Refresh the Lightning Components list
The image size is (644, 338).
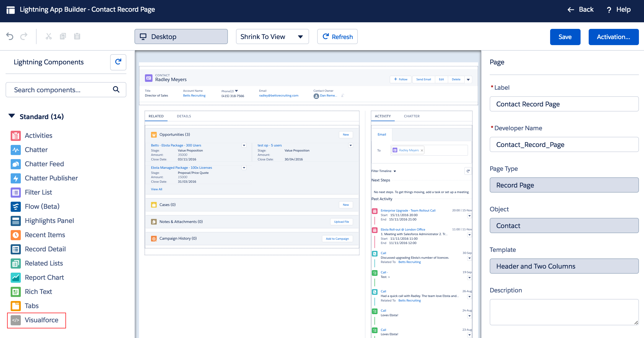tap(118, 62)
